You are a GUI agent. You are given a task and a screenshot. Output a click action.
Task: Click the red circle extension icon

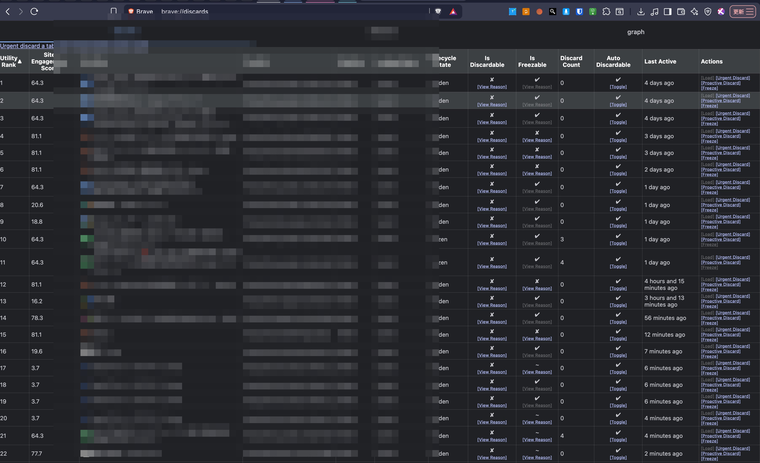[x=539, y=12]
